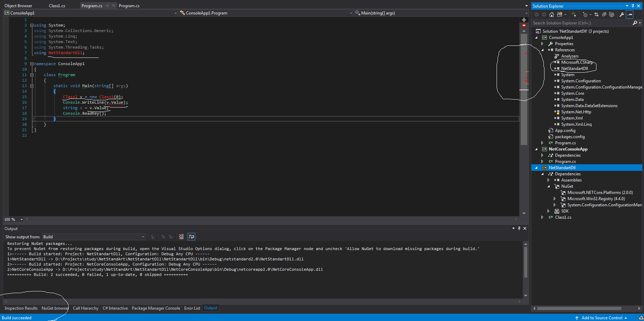Image resolution: width=644 pixels, height=321 pixels.
Task: Open the ConsoleApp1.Program type dropdown
Action: tap(266, 13)
